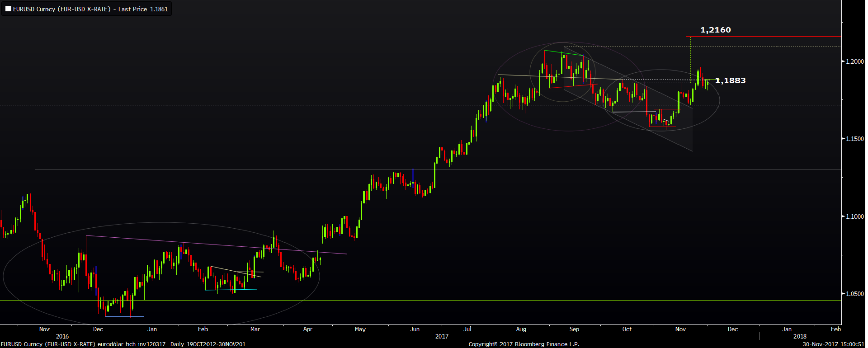Select the 1,1883 price annotation label
Image resolution: width=868 pixels, height=348 pixels.
click(x=730, y=80)
